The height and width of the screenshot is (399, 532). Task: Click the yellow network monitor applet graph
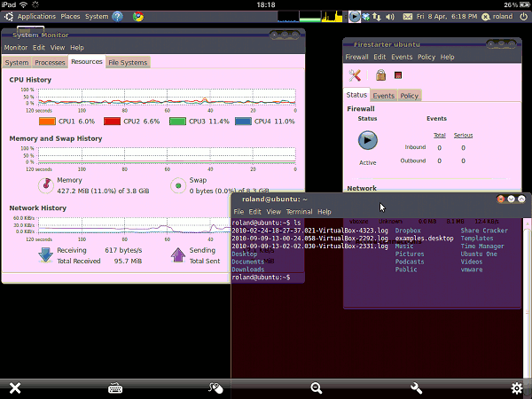click(x=332, y=16)
